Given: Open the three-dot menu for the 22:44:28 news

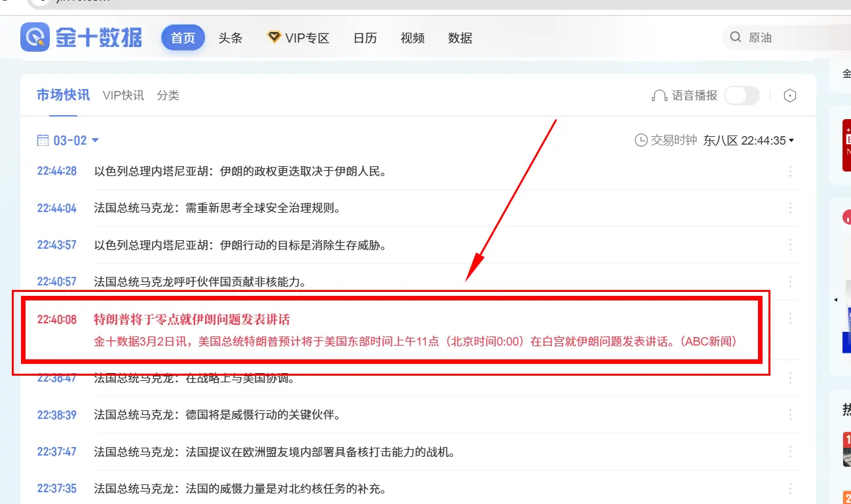Looking at the screenshot, I should click(790, 171).
